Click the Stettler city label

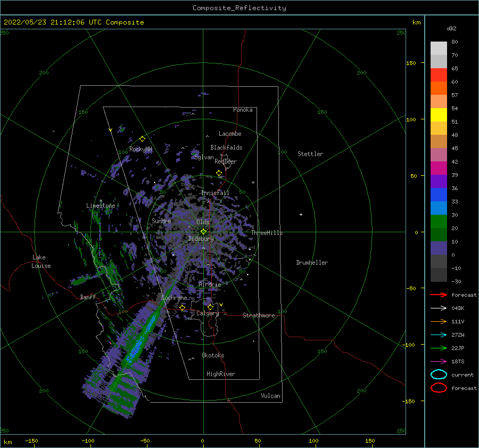coord(310,154)
